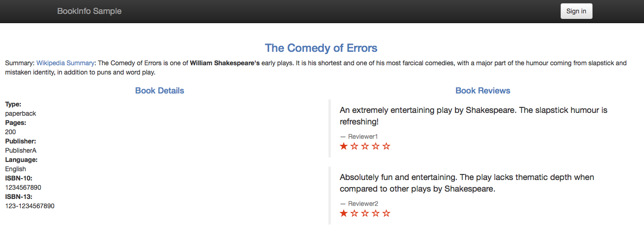The height and width of the screenshot is (236, 644).
Task: Open the Wikipedia Summary link
Action: (x=65, y=63)
